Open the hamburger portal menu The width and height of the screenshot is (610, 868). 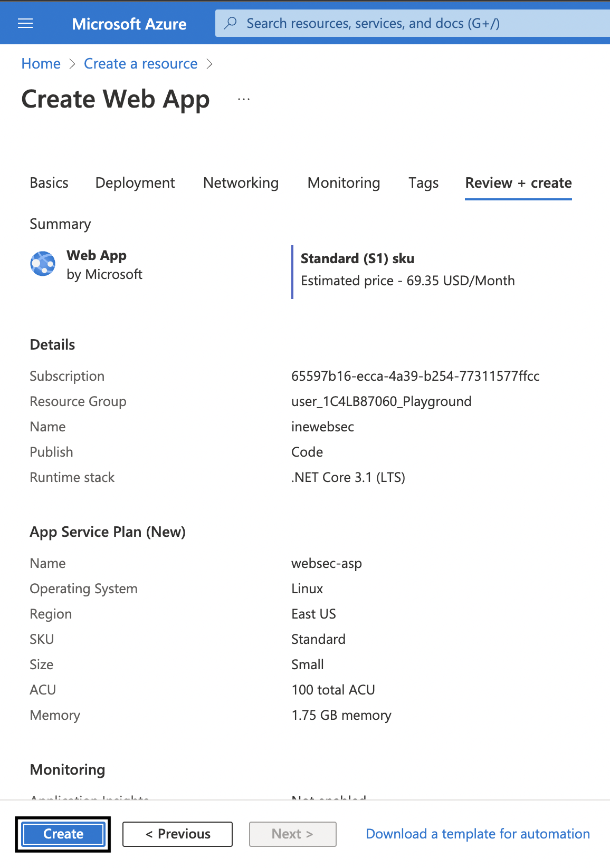tap(25, 23)
